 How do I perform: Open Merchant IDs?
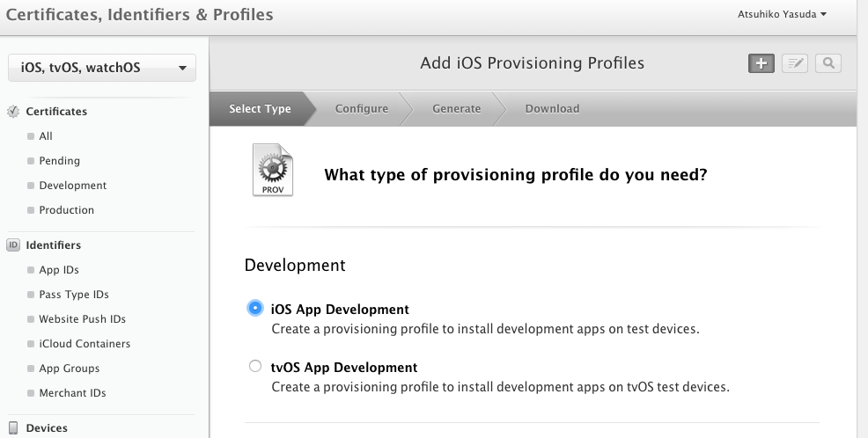(x=72, y=393)
